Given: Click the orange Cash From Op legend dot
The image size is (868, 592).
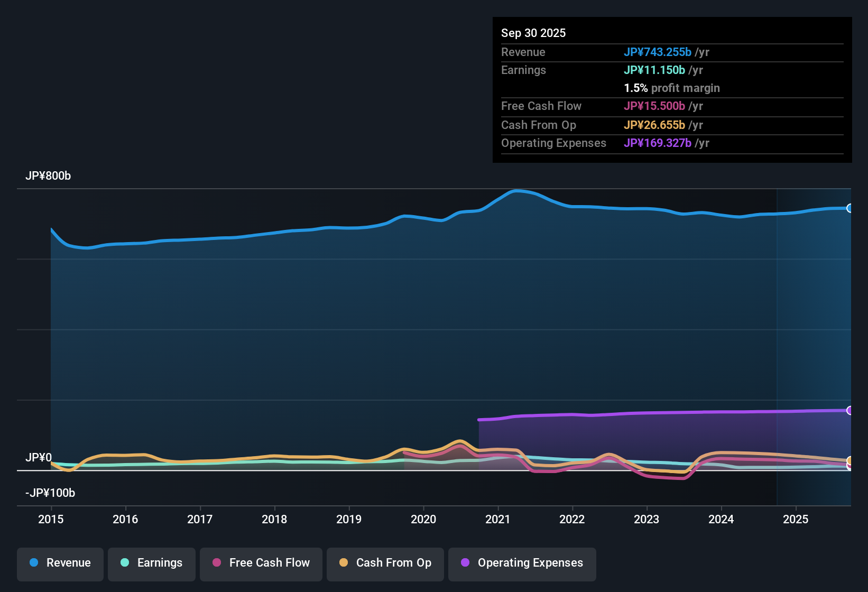Looking at the screenshot, I should click(343, 563).
